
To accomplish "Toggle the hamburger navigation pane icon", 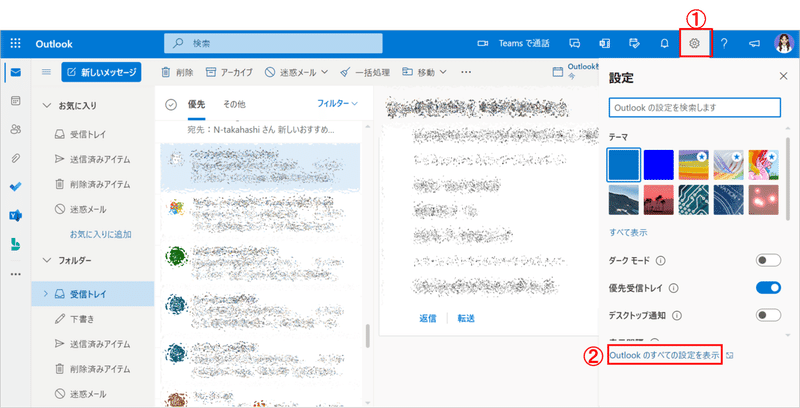I will tap(46, 72).
